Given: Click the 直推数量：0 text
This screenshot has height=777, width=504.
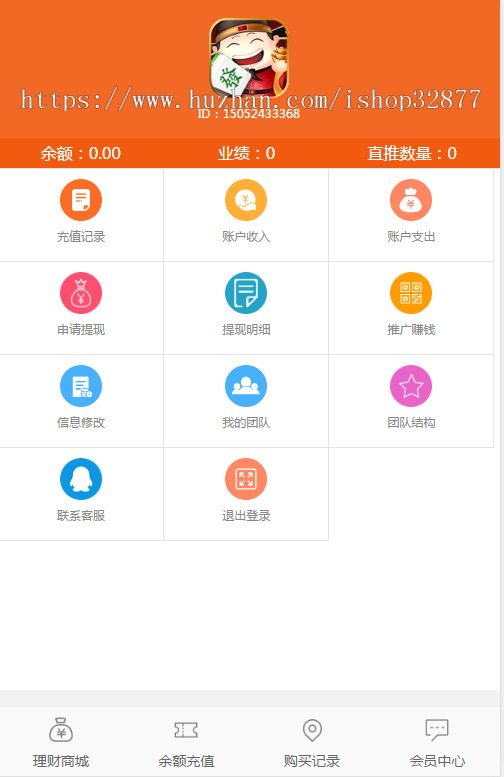Looking at the screenshot, I should 411,153.
